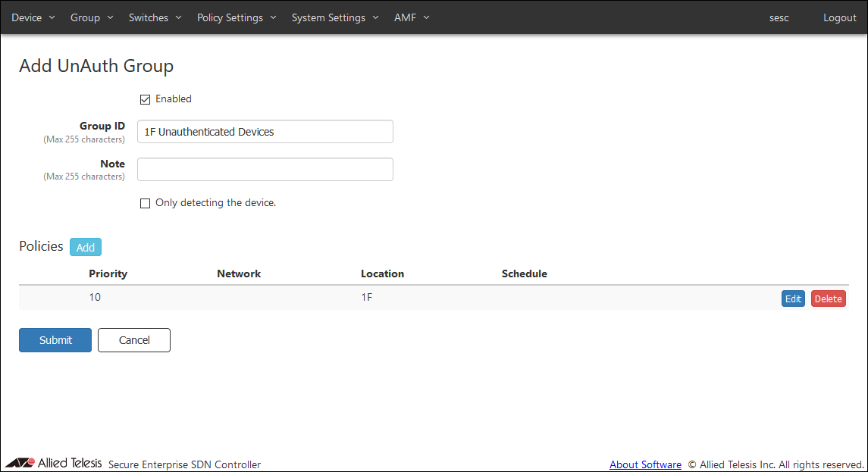Click the Group ID text field
The image size is (868, 472).
(x=265, y=132)
